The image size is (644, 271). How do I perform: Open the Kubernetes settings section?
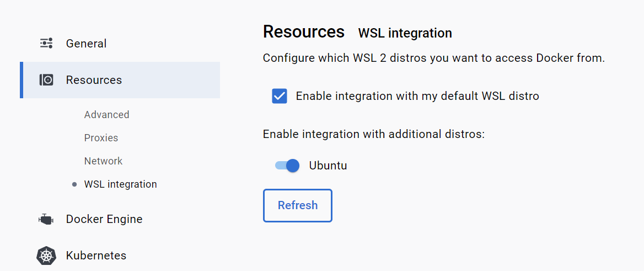coord(96,256)
